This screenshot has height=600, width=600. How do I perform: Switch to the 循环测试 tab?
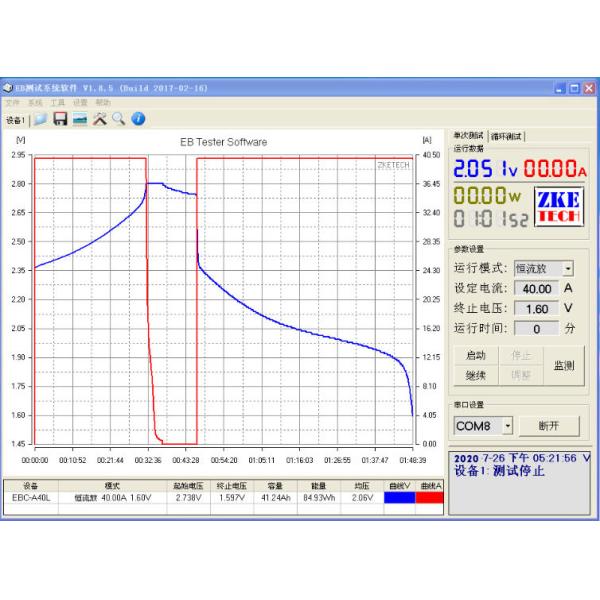[507, 136]
